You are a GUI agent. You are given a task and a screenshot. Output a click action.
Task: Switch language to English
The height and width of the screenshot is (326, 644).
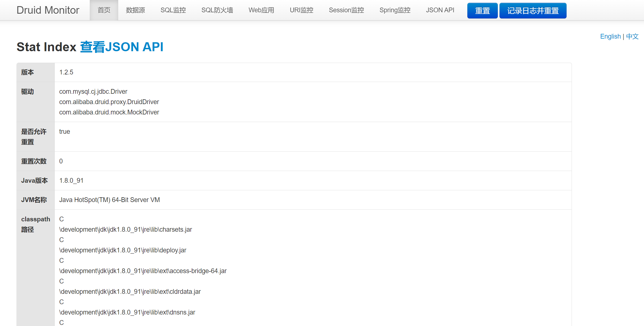coord(610,36)
